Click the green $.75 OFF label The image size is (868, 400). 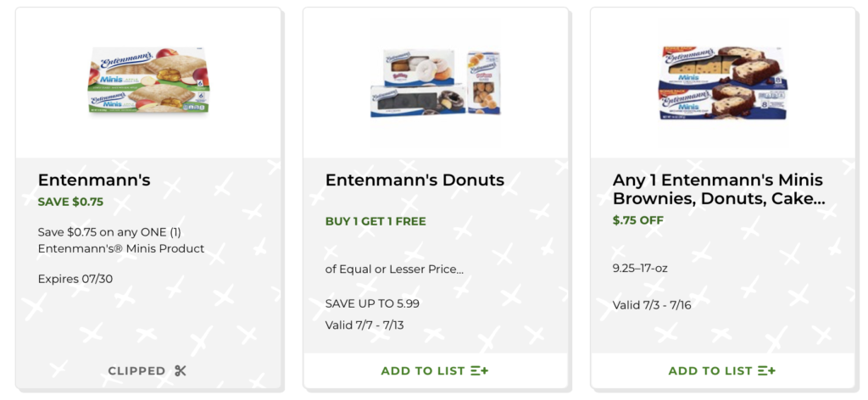pyautogui.click(x=638, y=220)
